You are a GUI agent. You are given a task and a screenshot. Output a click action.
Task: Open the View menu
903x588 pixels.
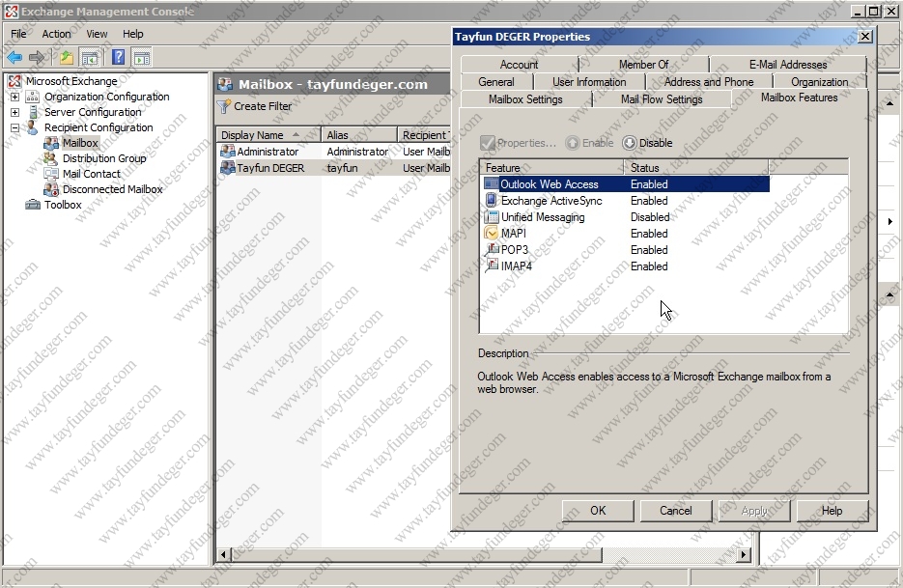coord(97,34)
